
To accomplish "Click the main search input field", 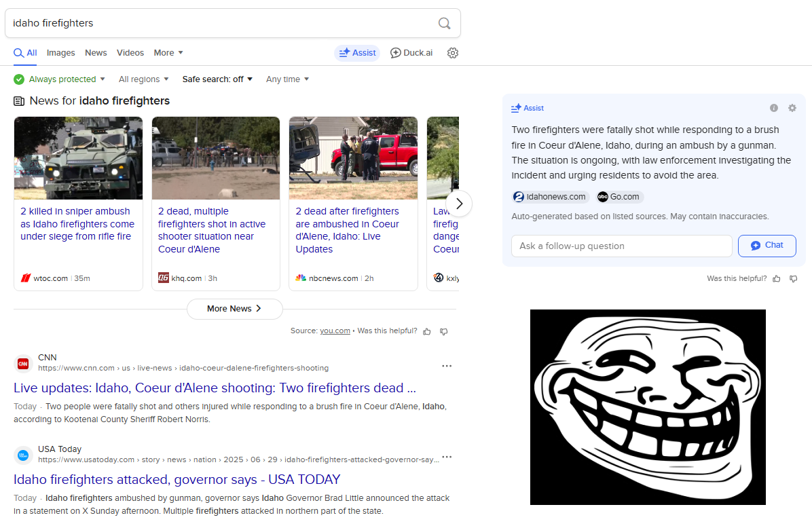I will (223, 23).
